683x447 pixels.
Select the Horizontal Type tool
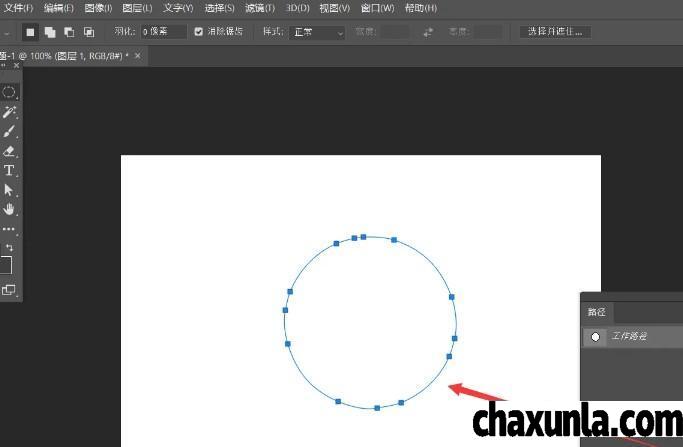pyautogui.click(x=9, y=171)
